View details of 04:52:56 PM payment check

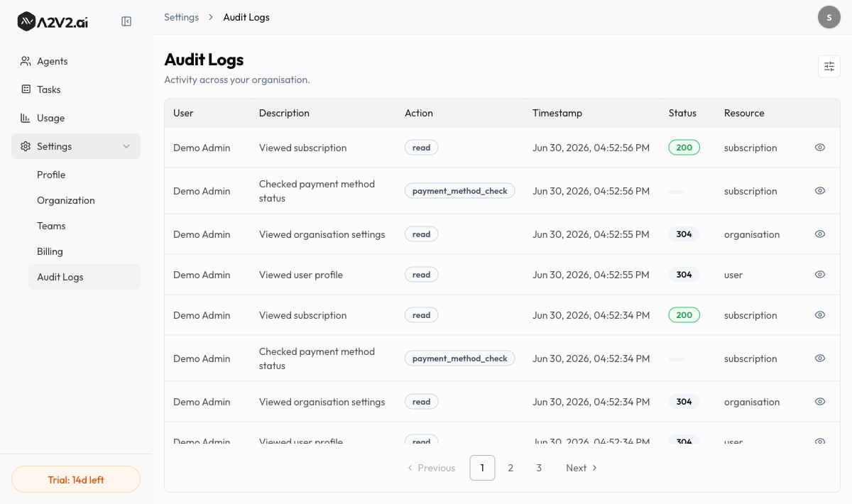820,191
